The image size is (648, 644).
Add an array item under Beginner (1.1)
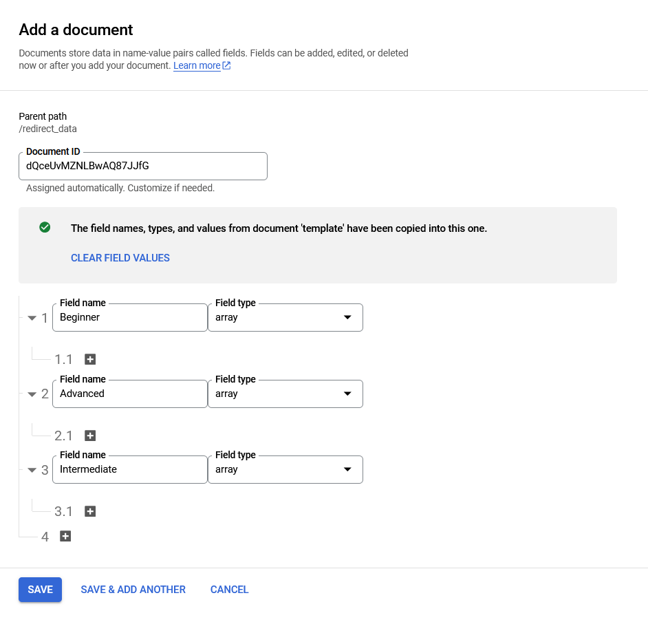90,359
